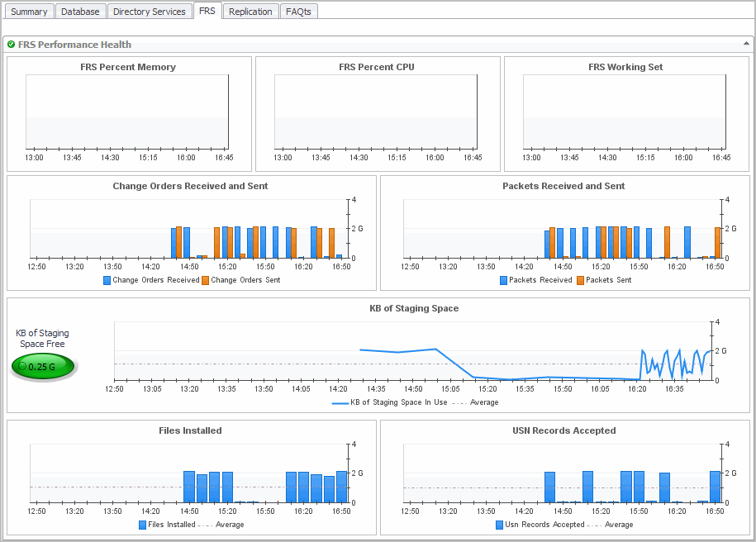756x542 pixels.
Task: Click the blue Packets Received legend icon
Action: point(504,280)
